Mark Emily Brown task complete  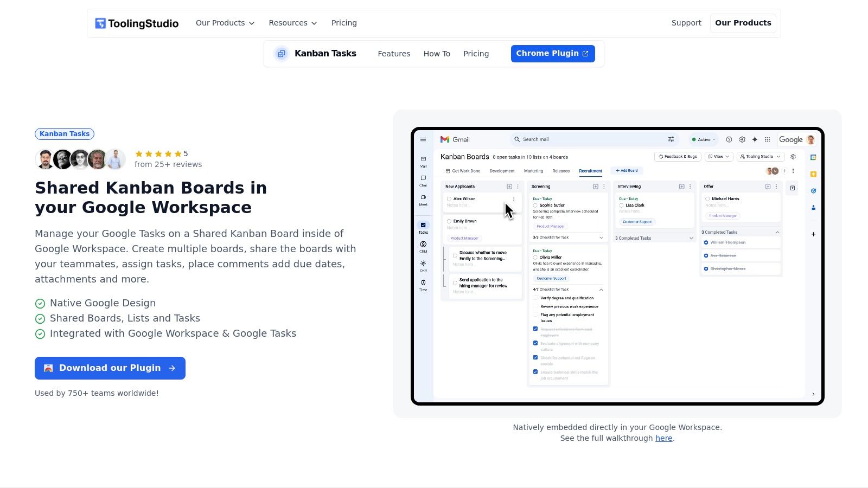(449, 221)
